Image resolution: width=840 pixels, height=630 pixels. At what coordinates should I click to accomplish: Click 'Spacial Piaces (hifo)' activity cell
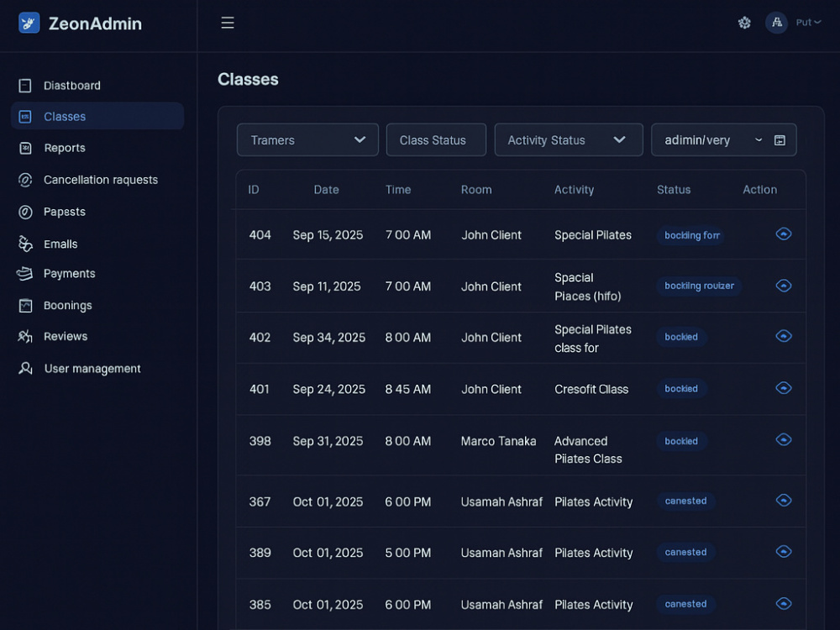pyautogui.click(x=587, y=286)
